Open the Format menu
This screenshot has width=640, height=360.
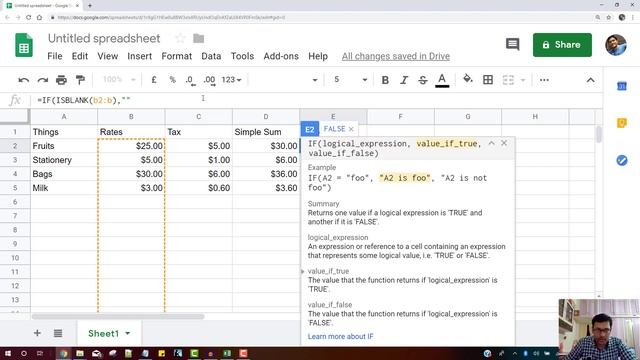tap(177, 56)
